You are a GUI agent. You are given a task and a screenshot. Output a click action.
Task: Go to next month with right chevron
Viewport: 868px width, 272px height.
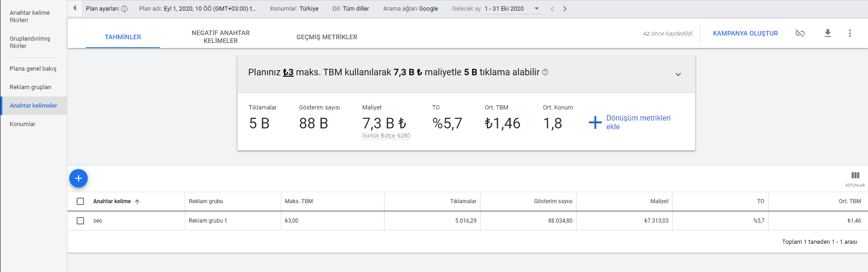click(565, 9)
